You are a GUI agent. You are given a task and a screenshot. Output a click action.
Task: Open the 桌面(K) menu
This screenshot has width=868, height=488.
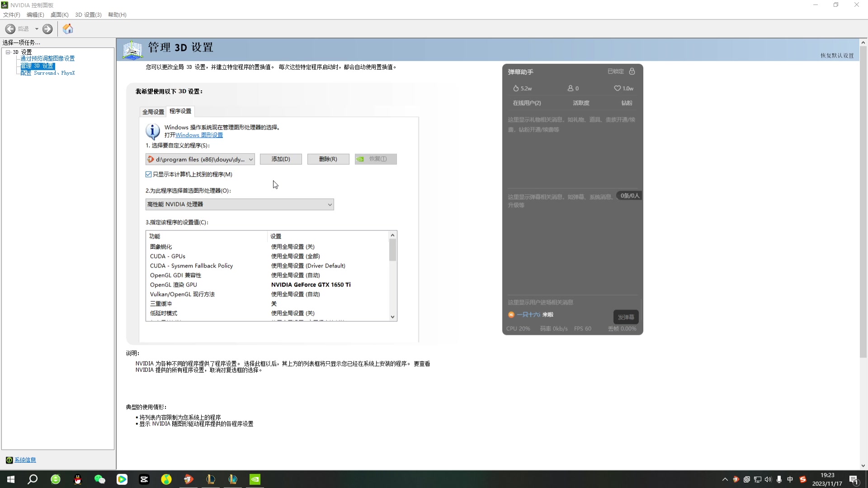(59, 14)
